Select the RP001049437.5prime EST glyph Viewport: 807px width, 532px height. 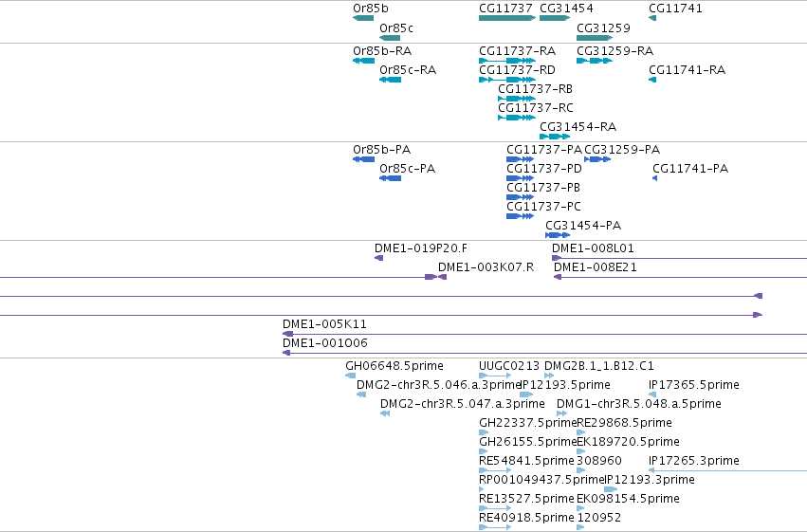point(481,489)
